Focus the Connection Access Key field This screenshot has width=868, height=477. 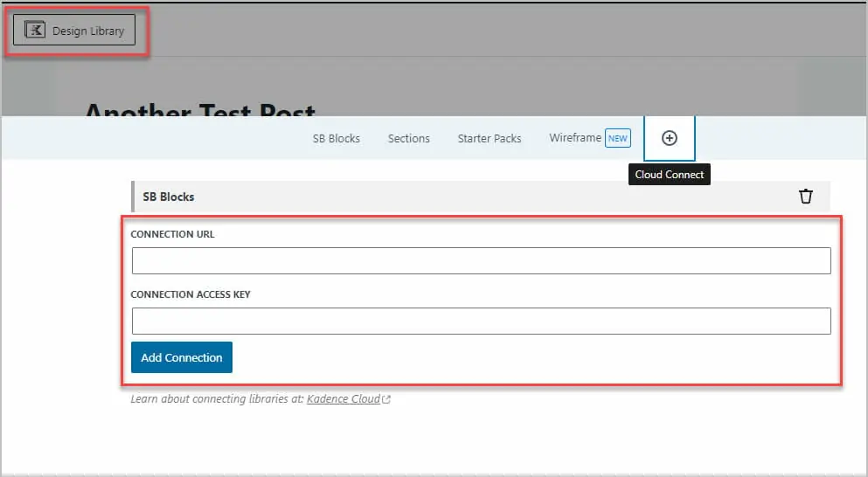481,321
